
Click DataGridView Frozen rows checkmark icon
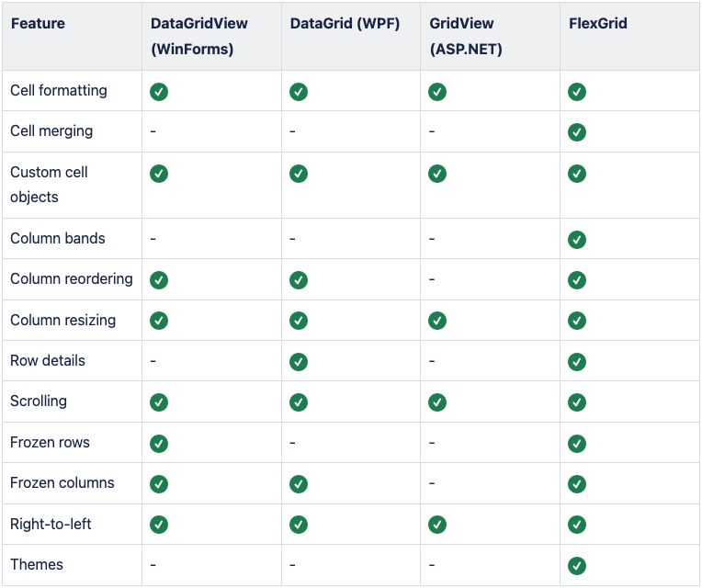click(159, 443)
